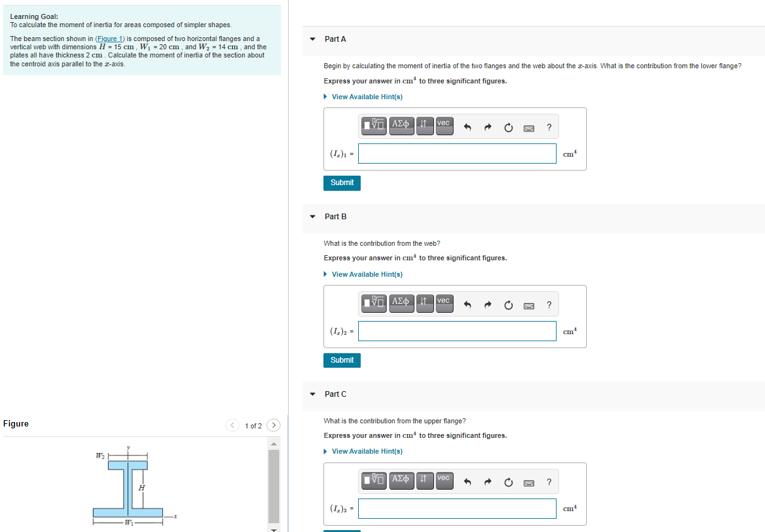765x532 pixels.
Task: Redo in Part C answer toolbar
Action: click(488, 483)
